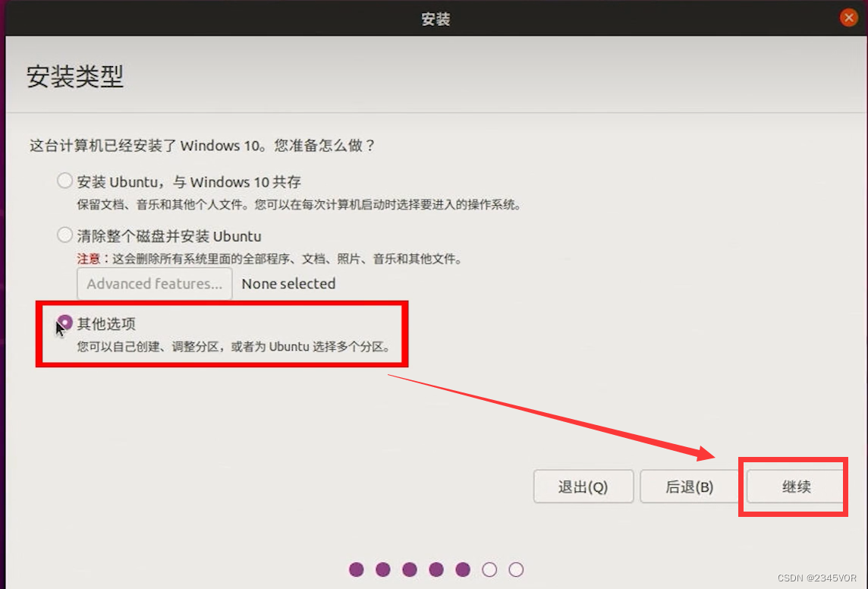The image size is (868, 589).
Task: Click the '其他选项' label text
Action: click(x=106, y=324)
